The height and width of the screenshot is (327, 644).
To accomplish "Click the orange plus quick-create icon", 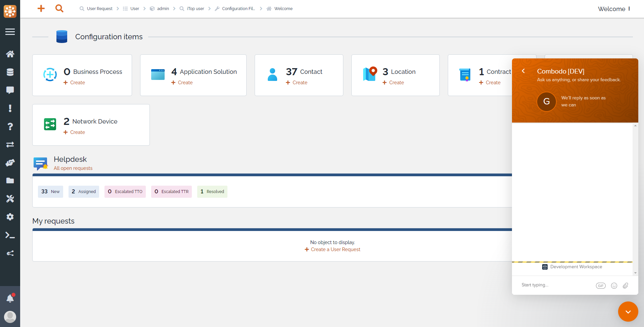I will (x=41, y=8).
